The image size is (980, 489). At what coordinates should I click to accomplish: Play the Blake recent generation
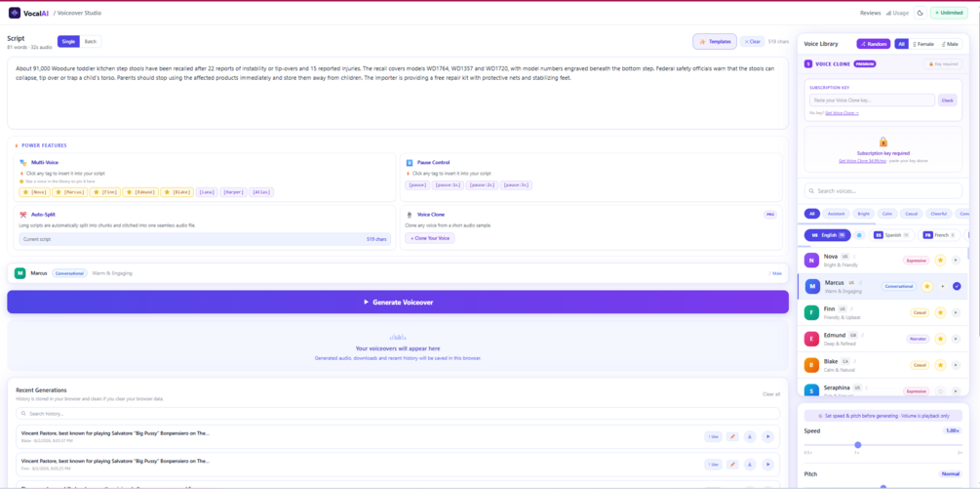[768, 436]
